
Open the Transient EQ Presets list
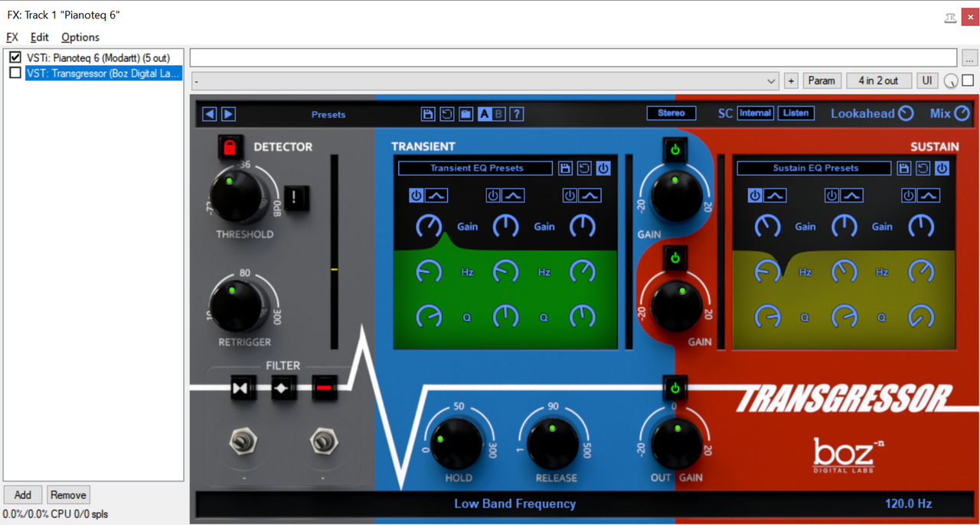(475, 168)
